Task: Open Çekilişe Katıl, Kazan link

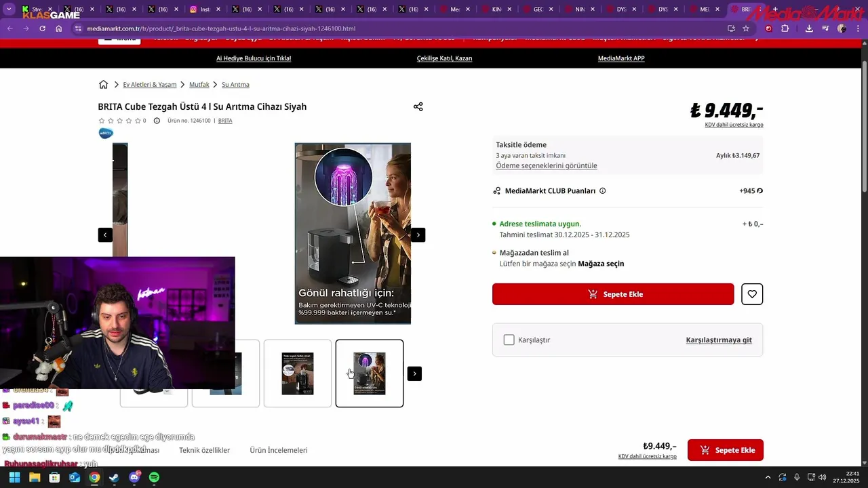Action: coord(444,58)
